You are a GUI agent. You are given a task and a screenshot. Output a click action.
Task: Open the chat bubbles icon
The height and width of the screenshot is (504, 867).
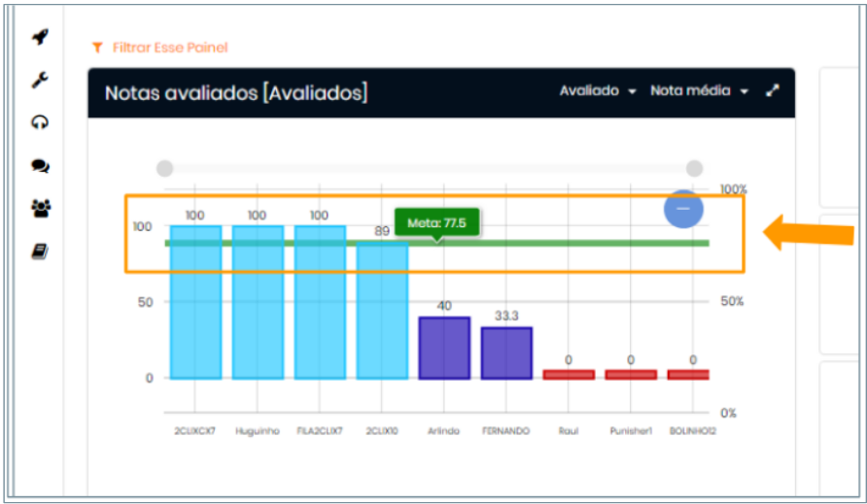point(40,166)
